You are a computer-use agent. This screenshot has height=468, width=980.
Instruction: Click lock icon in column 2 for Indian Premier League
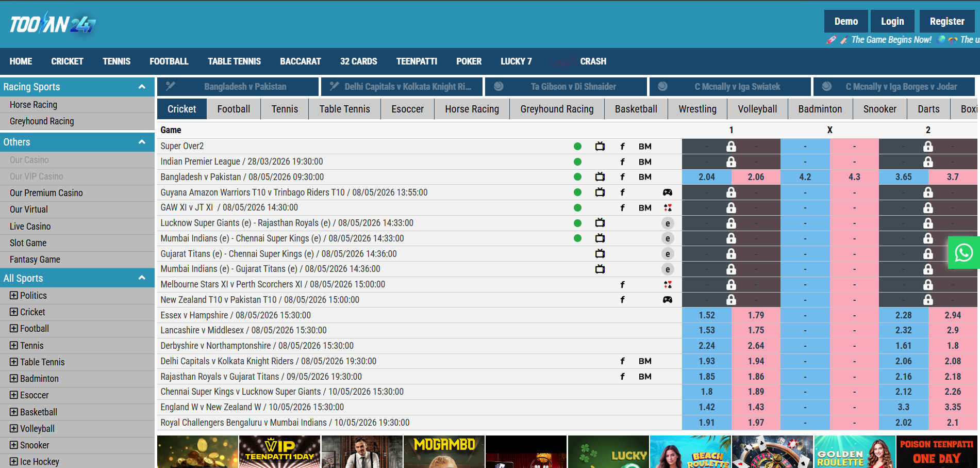point(928,162)
